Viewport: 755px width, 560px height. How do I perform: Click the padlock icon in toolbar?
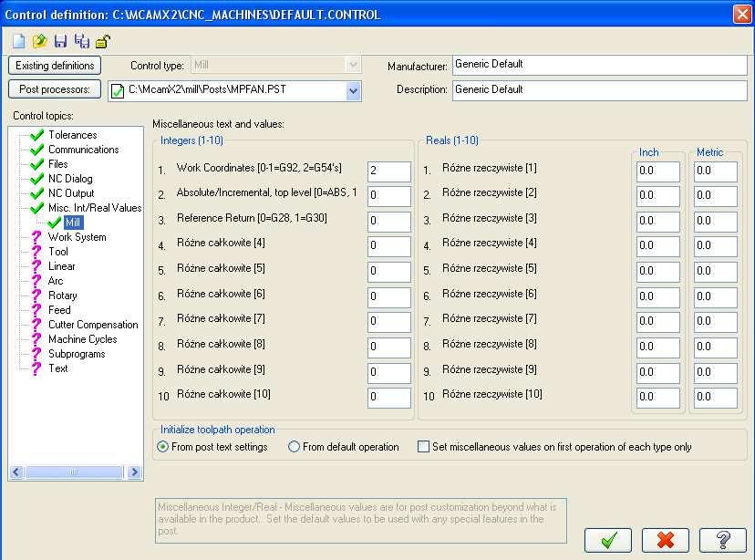pyautogui.click(x=102, y=41)
